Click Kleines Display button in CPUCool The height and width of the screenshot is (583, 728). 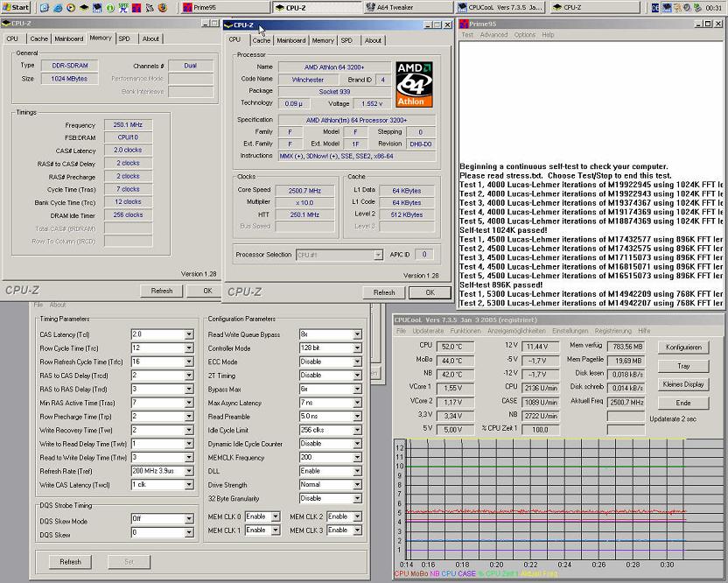pos(683,384)
